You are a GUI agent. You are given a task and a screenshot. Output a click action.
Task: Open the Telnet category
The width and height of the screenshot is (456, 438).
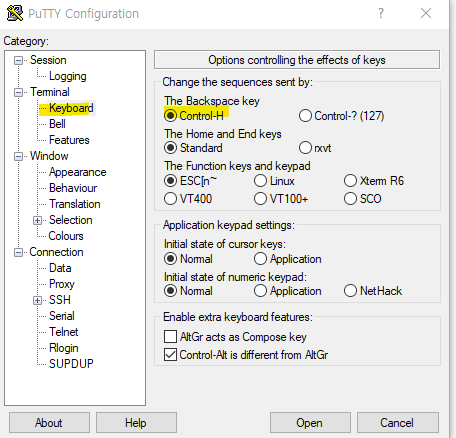pos(64,332)
